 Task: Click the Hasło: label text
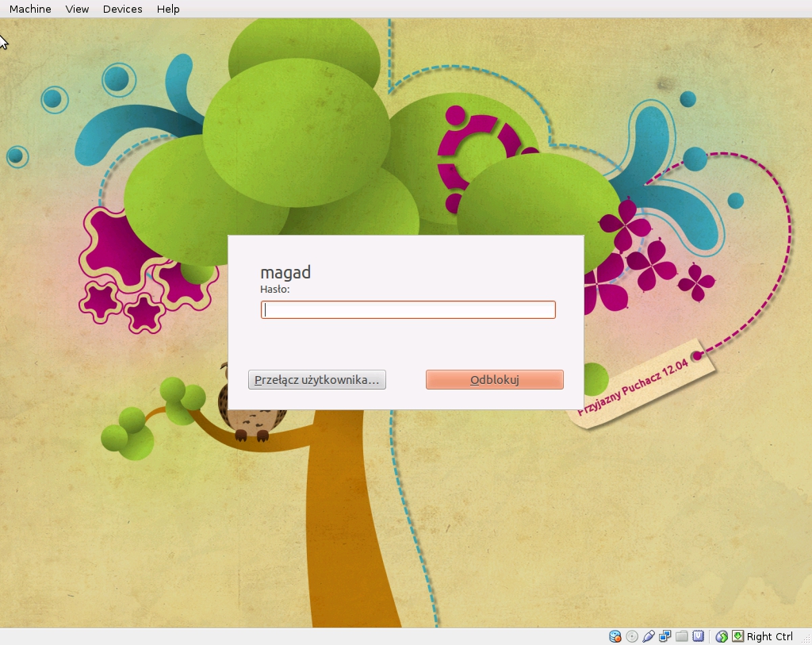[x=275, y=289]
